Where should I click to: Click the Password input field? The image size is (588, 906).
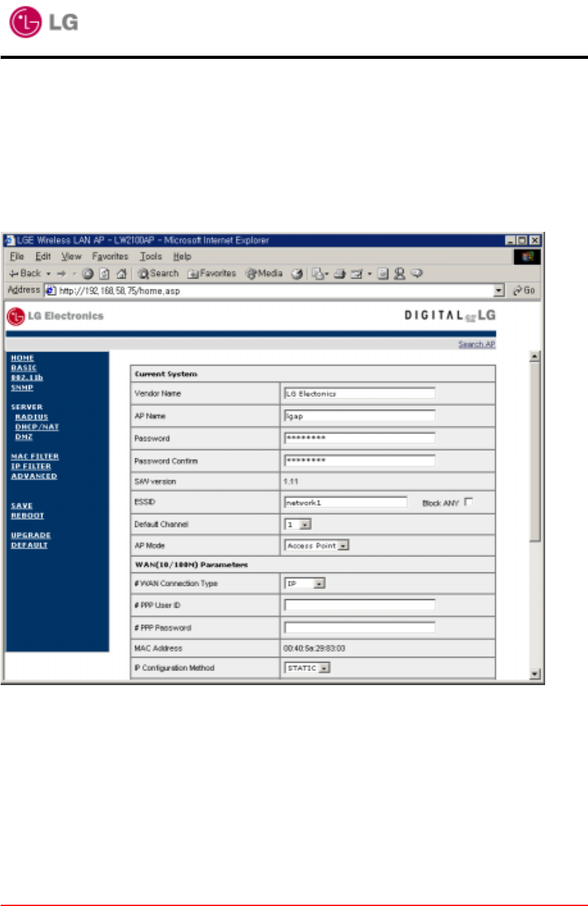(x=360, y=438)
